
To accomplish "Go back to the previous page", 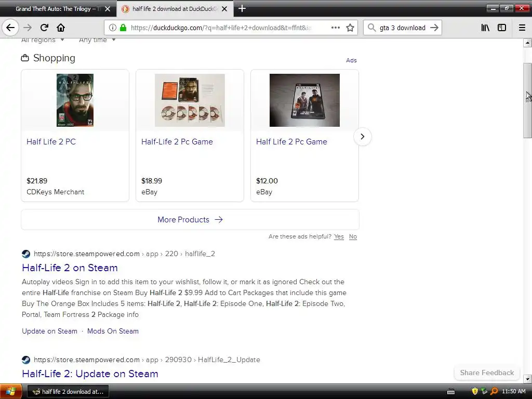I will coord(10,28).
